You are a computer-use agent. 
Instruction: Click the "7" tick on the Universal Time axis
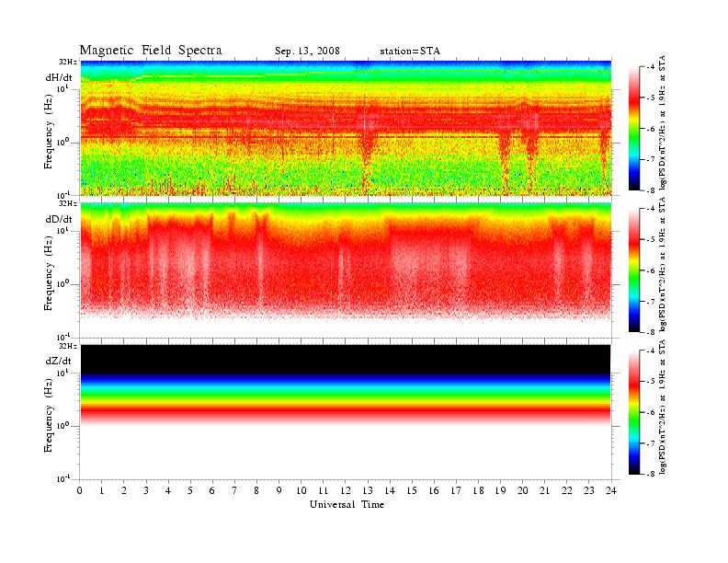[234, 490]
